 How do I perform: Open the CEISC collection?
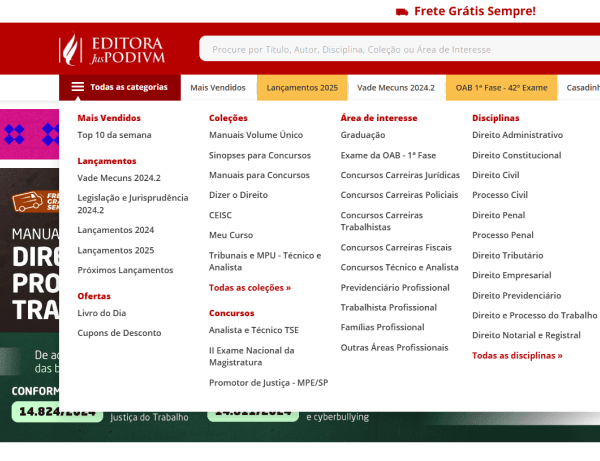pyautogui.click(x=220, y=215)
